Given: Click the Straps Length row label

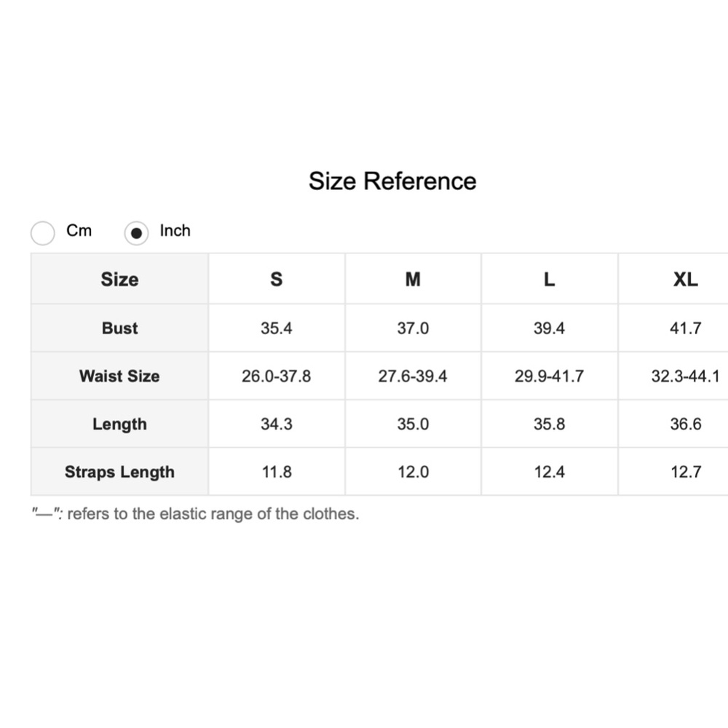Looking at the screenshot, I should pos(119,472).
